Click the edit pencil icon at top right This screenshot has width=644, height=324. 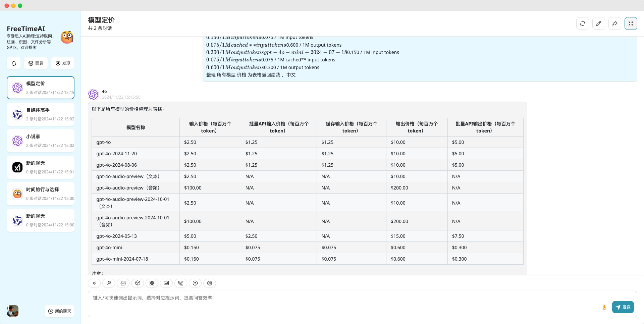(599, 23)
